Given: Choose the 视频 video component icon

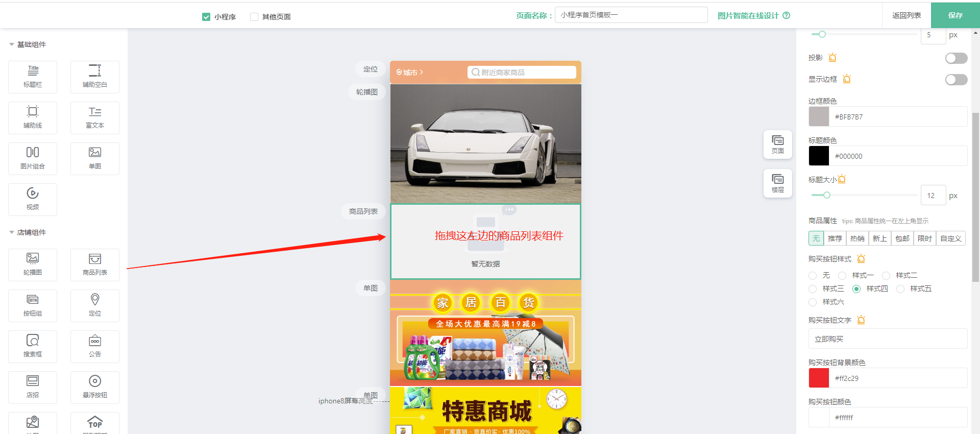Looking at the screenshot, I should click(x=33, y=199).
